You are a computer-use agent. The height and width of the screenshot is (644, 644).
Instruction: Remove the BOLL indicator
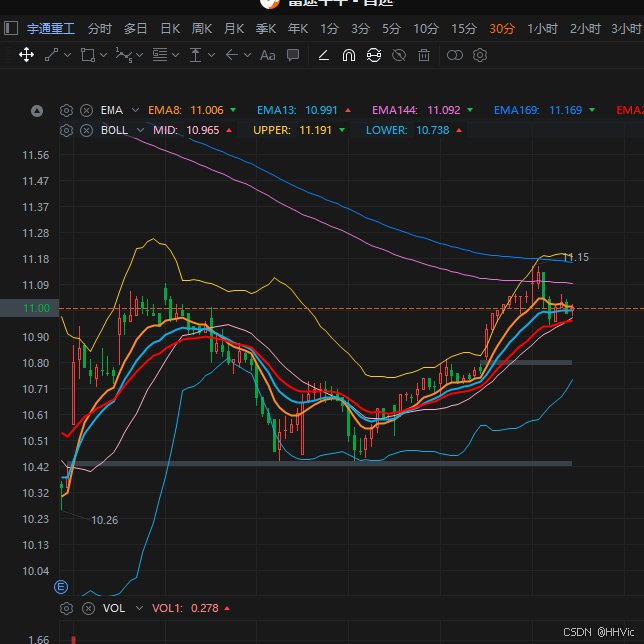click(86, 131)
